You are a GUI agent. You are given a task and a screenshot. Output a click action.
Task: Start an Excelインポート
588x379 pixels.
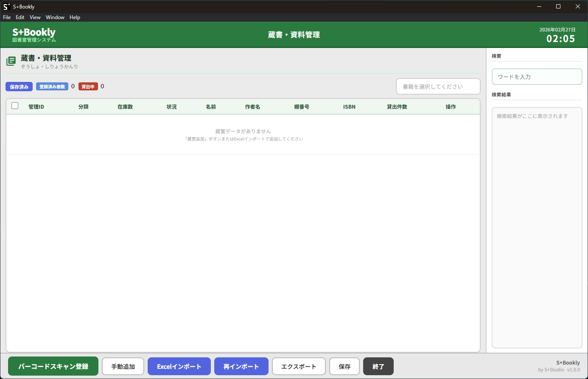(179, 366)
